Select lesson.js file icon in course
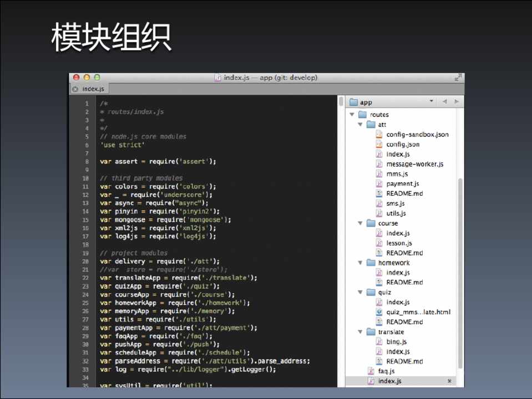This screenshot has height=399, width=532. coord(379,243)
